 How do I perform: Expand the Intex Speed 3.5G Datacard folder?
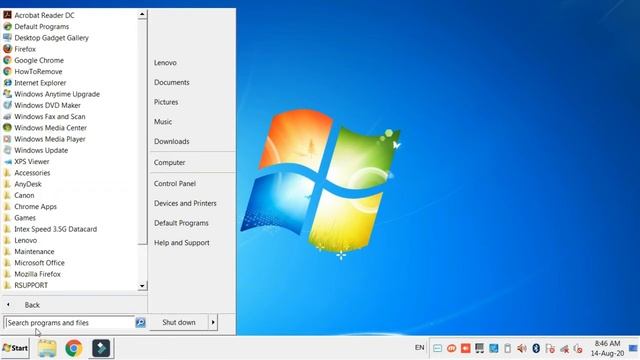click(x=50, y=229)
